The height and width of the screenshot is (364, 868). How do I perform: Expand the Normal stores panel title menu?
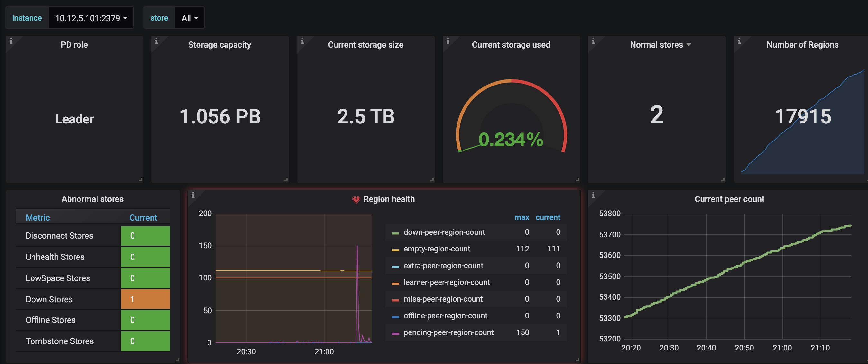(x=660, y=45)
